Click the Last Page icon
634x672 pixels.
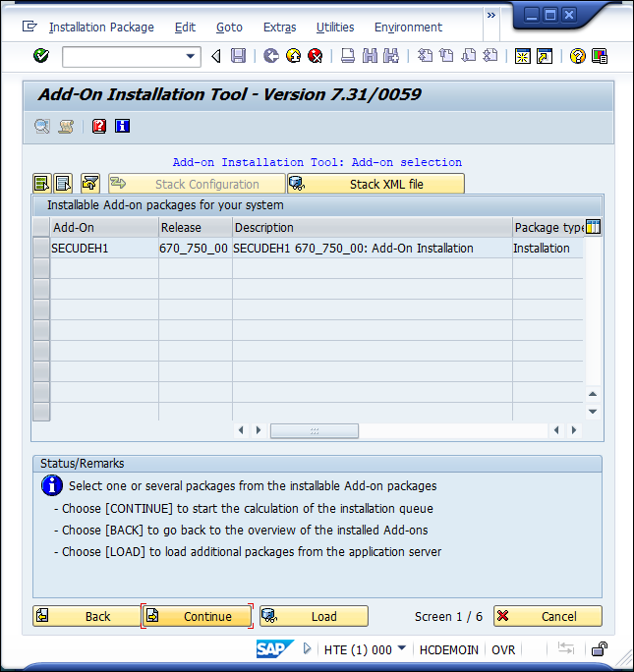pos(490,56)
